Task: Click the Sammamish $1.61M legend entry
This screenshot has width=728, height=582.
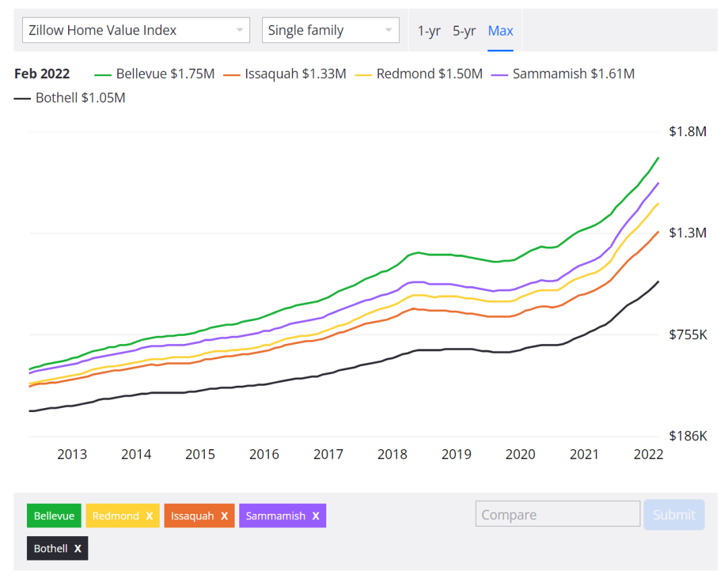Action: pyautogui.click(x=563, y=74)
